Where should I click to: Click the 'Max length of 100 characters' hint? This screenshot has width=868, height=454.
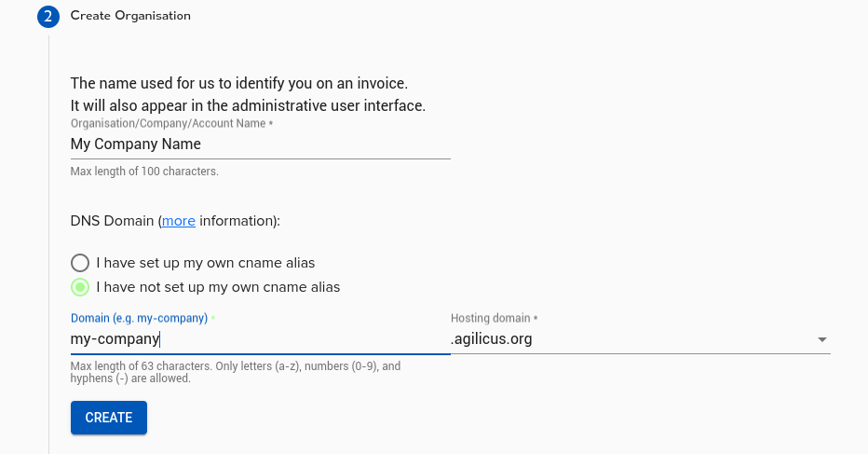tap(144, 172)
